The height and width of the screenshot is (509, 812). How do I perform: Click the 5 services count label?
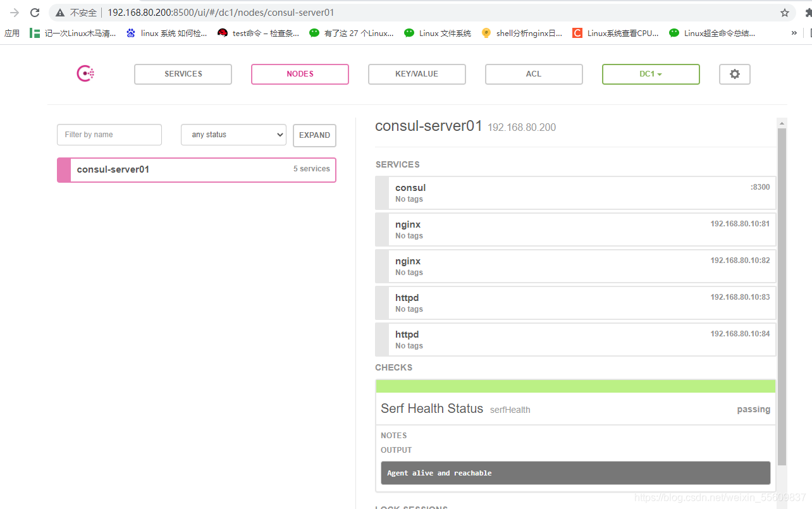click(x=312, y=169)
